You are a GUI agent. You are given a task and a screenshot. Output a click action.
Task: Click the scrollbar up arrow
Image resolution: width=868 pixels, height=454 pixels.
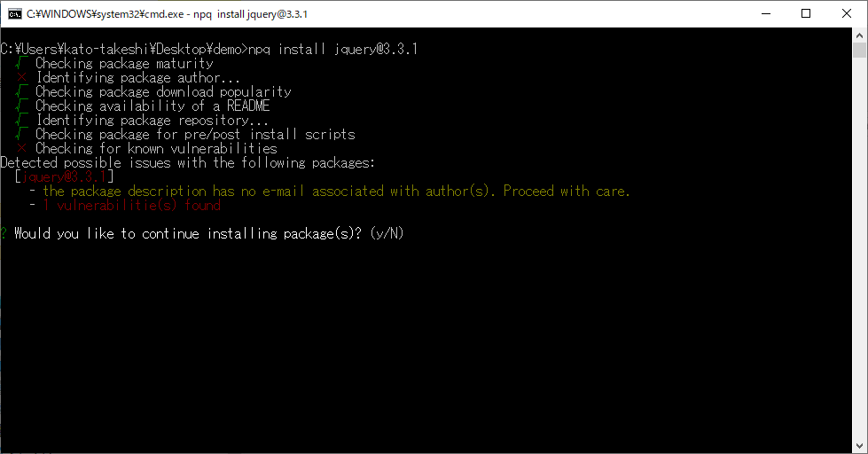(859, 35)
